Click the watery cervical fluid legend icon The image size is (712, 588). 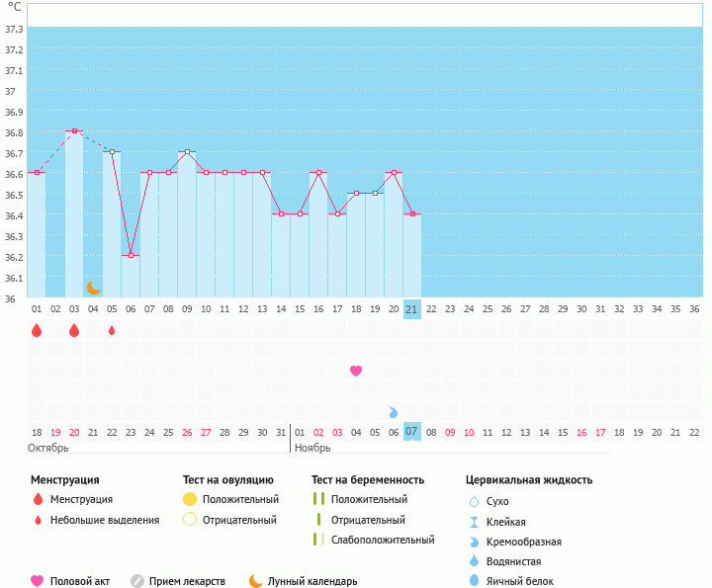474,561
